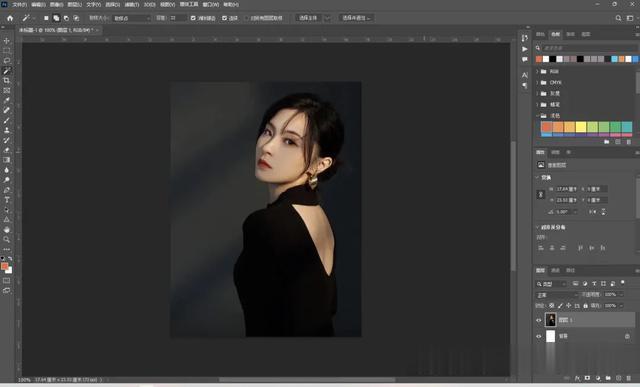Pick the Horizontal Type tool
This screenshot has width=640, height=387.
[7, 200]
